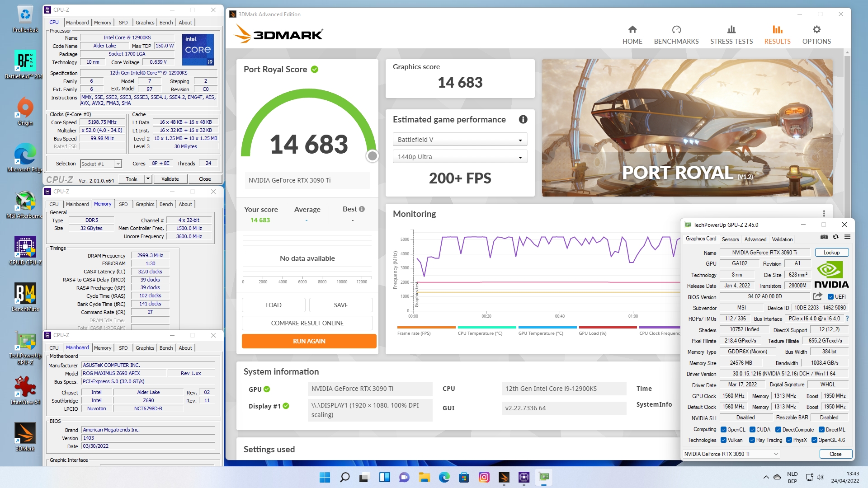The image size is (868, 488).
Task: Open the BENCHMARKS section in 3DMark
Action: pos(676,35)
